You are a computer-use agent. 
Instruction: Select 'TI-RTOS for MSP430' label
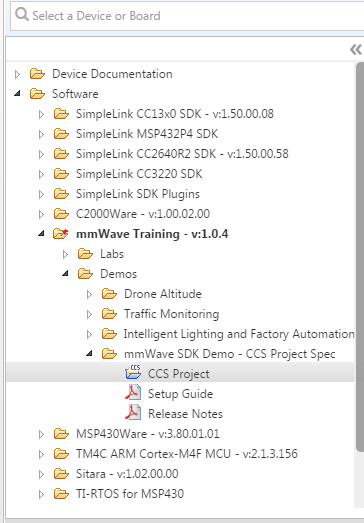pyautogui.click(x=130, y=494)
